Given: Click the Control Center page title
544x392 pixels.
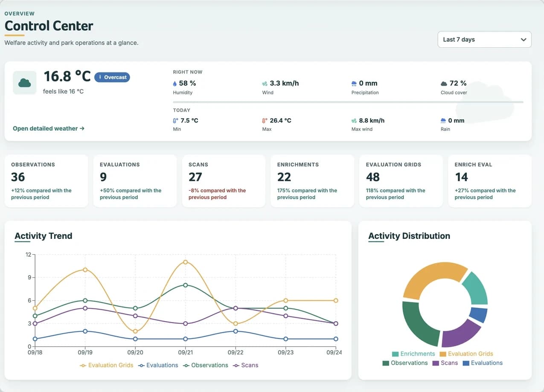Looking at the screenshot, I should click(x=49, y=26).
